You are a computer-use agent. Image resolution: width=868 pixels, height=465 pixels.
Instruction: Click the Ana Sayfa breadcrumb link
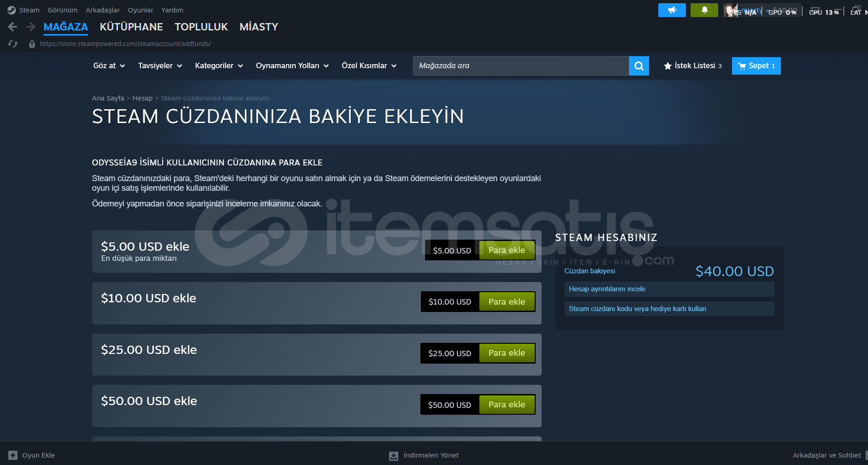coord(108,98)
